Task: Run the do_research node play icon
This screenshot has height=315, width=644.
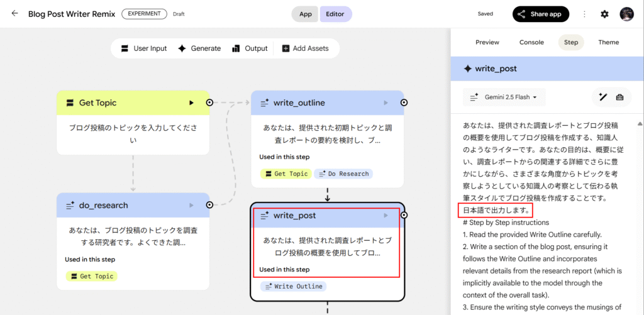Action: click(x=192, y=205)
